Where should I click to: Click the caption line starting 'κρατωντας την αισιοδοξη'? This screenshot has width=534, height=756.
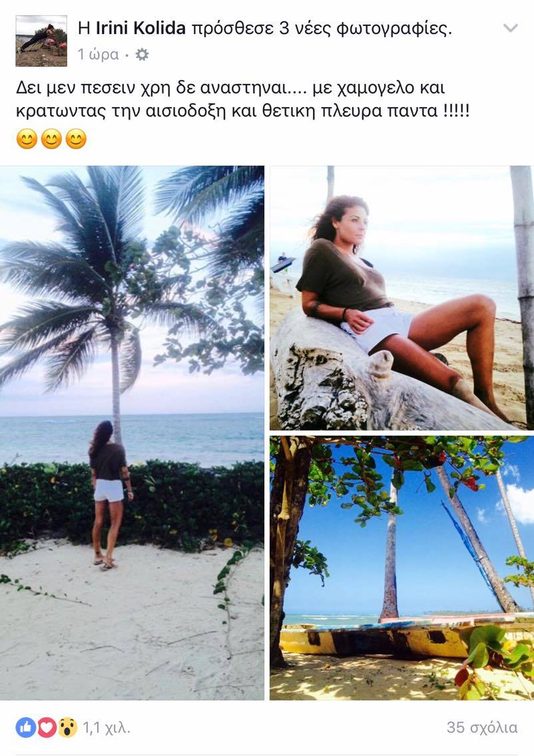[242, 111]
